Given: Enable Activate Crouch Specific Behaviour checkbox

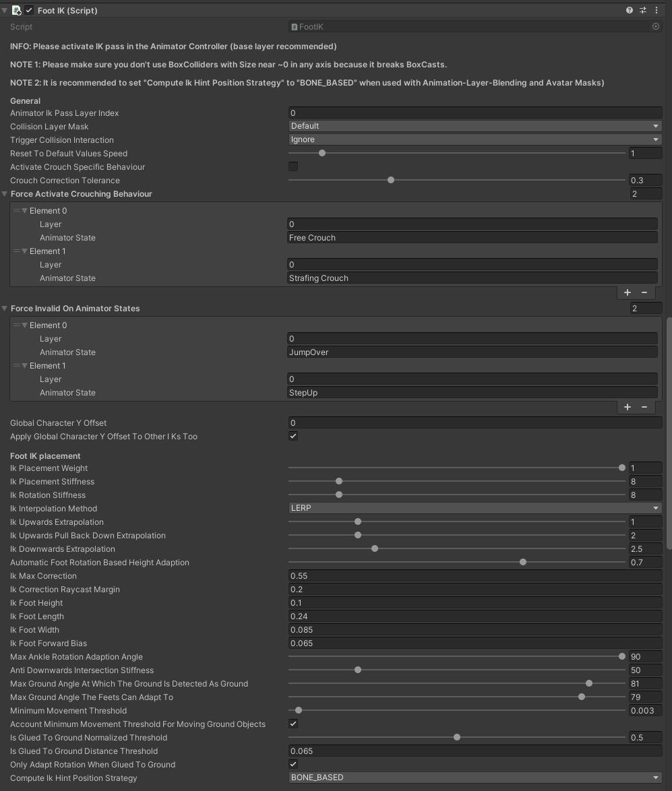Looking at the screenshot, I should (x=293, y=166).
